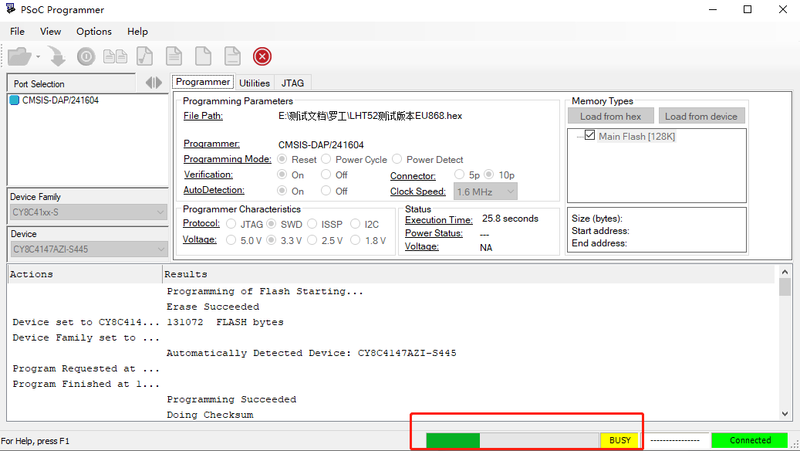Switch to the Utilities tab

tap(254, 83)
